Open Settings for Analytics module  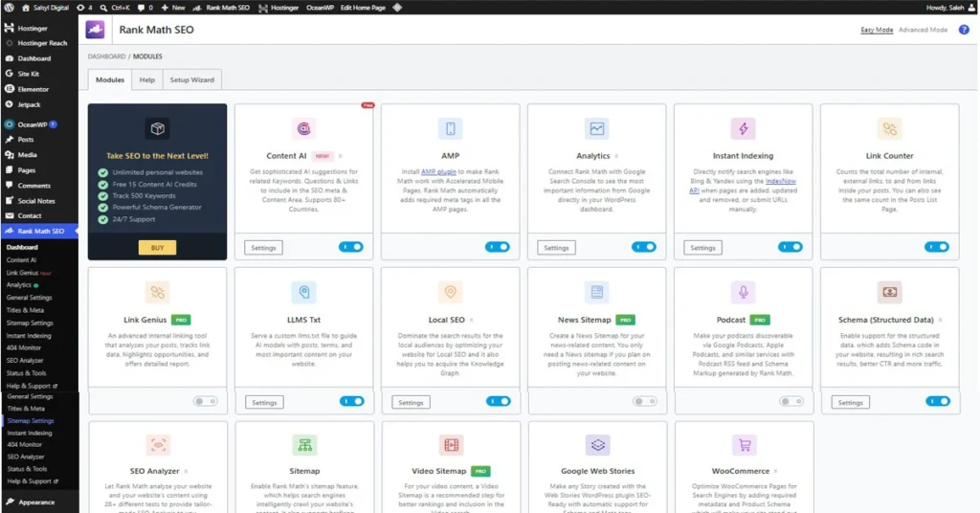click(x=556, y=248)
